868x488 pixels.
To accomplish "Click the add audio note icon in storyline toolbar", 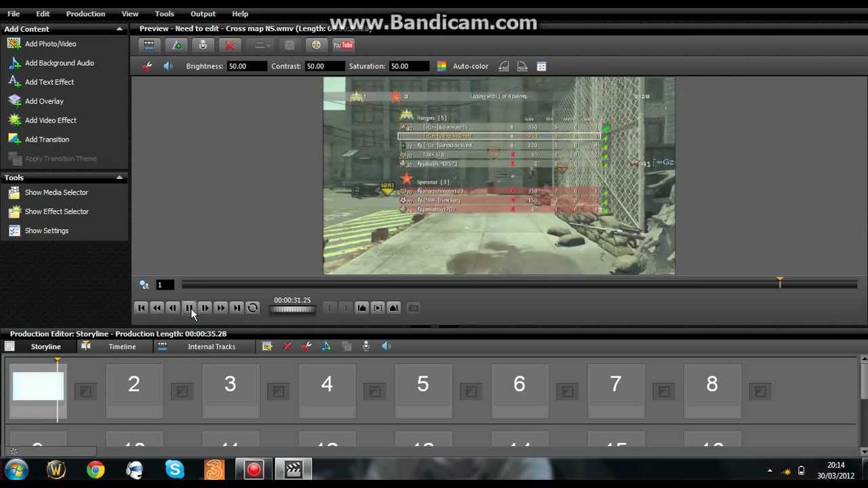I will pyautogui.click(x=326, y=346).
